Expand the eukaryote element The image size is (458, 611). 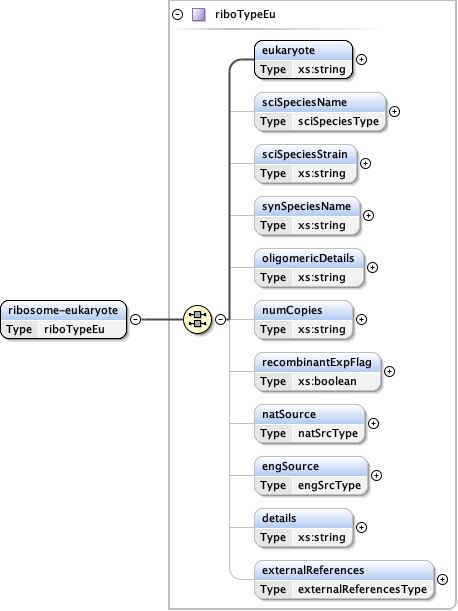(362, 59)
